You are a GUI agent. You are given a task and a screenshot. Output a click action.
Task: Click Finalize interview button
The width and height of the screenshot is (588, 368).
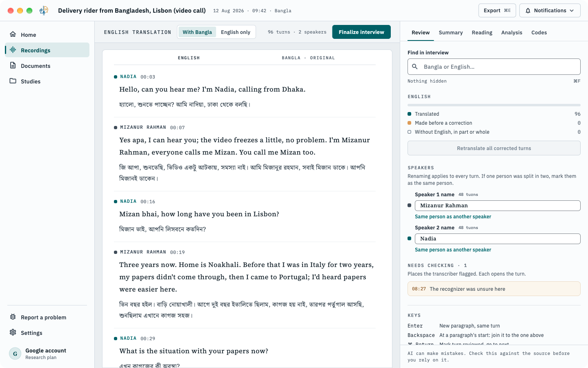(x=361, y=32)
